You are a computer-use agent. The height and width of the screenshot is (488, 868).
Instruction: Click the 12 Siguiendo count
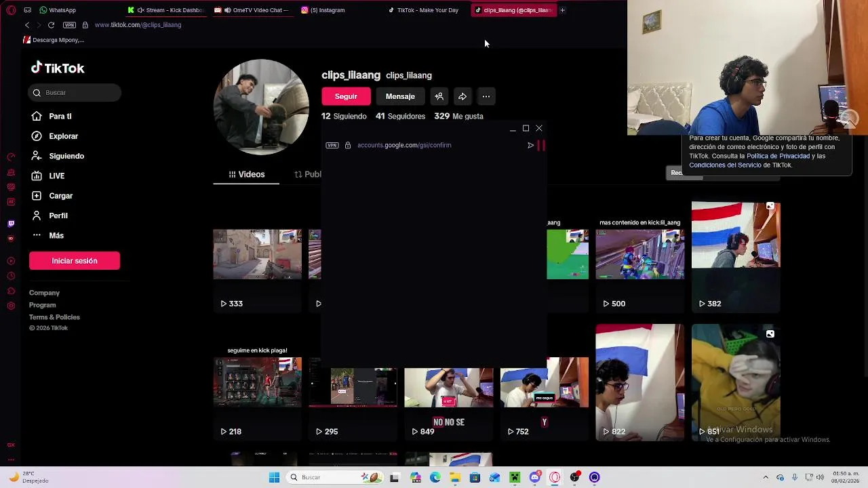[x=344, y=116]
